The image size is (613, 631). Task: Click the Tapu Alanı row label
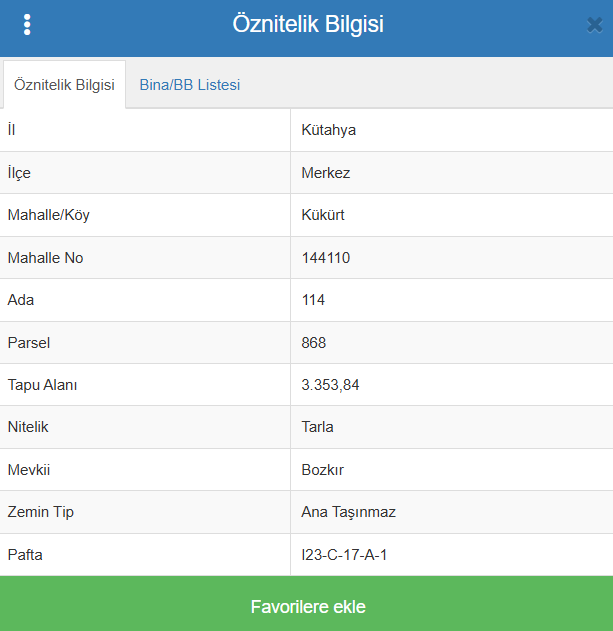pos(42,385)
